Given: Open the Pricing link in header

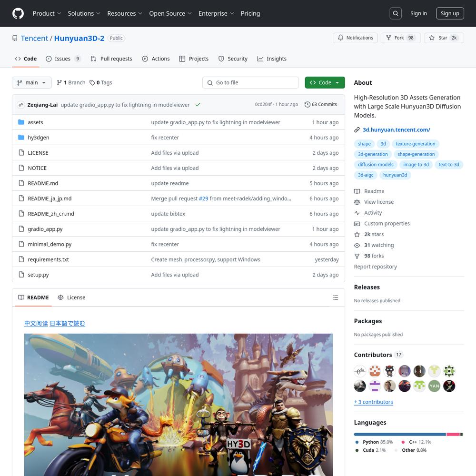Looking at the screenshot, I should click(250, 13).
